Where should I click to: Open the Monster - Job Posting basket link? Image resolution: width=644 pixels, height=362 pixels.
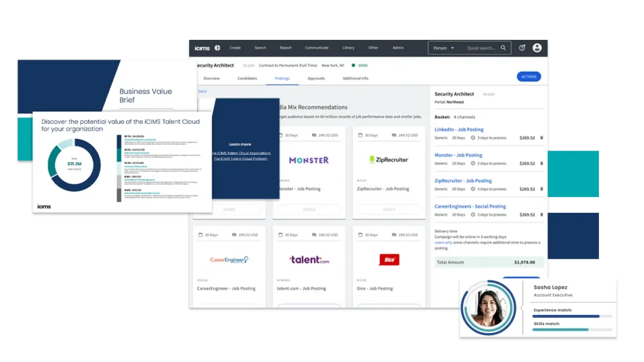(459, 155)
